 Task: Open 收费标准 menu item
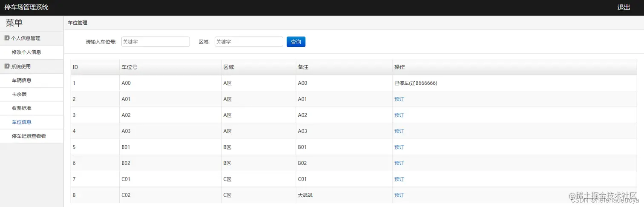click(22, 108)
